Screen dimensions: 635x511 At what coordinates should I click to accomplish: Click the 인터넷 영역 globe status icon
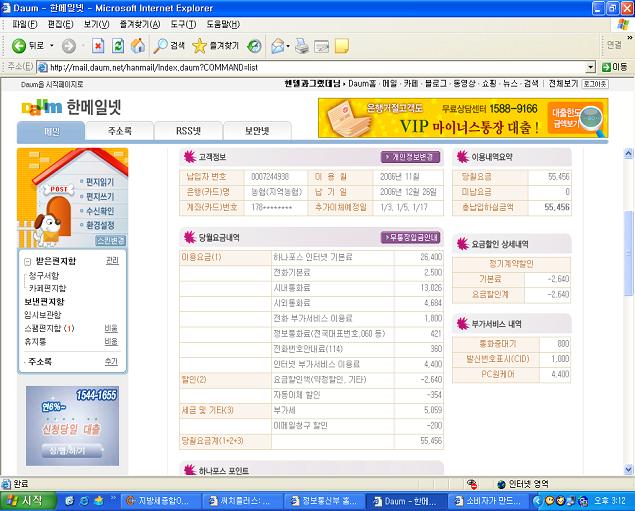[x=502, y=484]
